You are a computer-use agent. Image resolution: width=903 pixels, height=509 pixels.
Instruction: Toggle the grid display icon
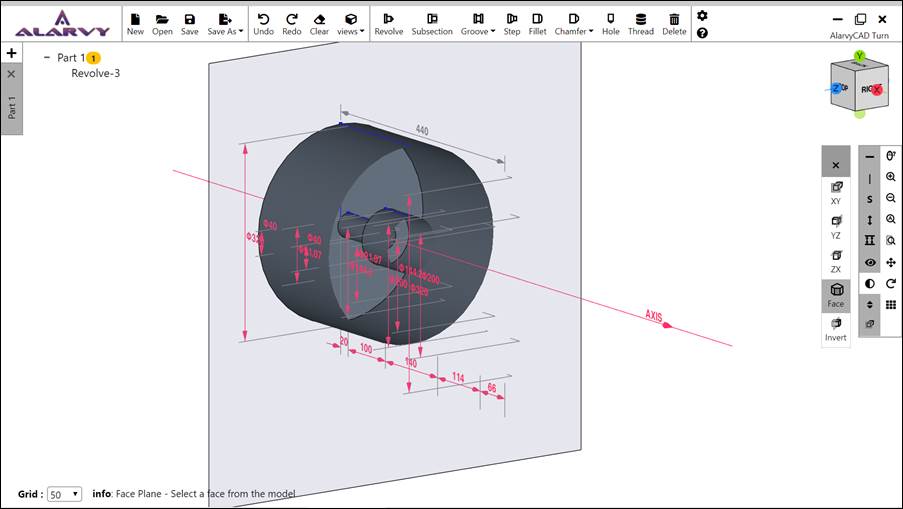[x=891, y=305]
